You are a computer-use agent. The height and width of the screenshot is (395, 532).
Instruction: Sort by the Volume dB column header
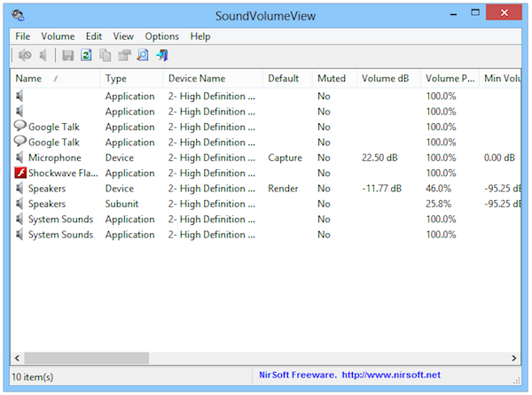(389, 79)
